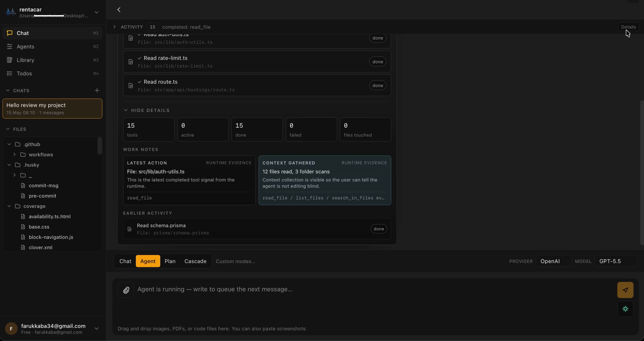This screenshot has height=341, width=644.
Task: Open block-navigation.js file
Action: pos(51,237)
